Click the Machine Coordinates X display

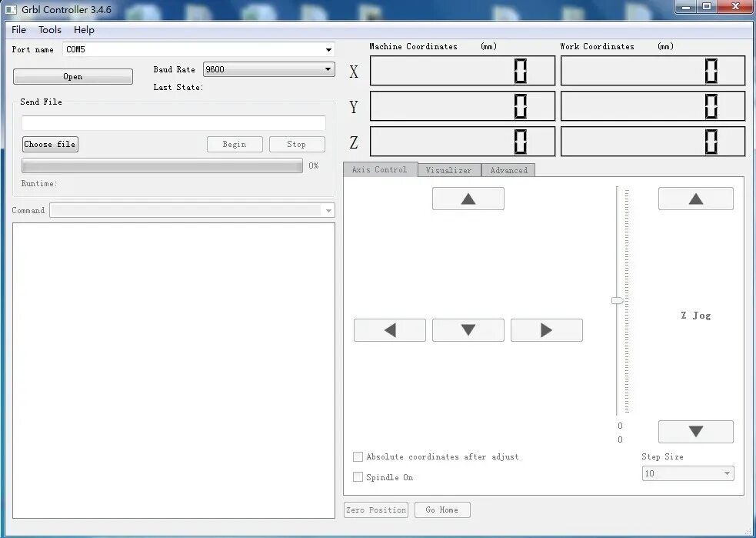(462, 71)
